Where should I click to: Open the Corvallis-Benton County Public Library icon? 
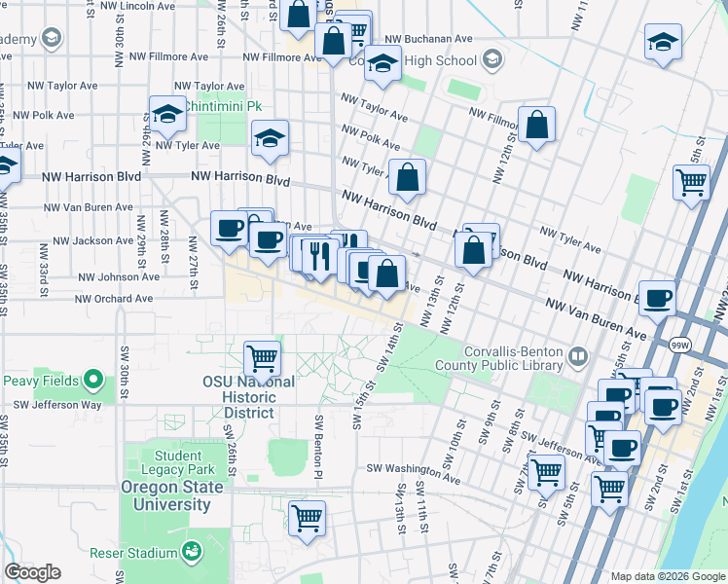pyautogui.click(x=578, y=357)
